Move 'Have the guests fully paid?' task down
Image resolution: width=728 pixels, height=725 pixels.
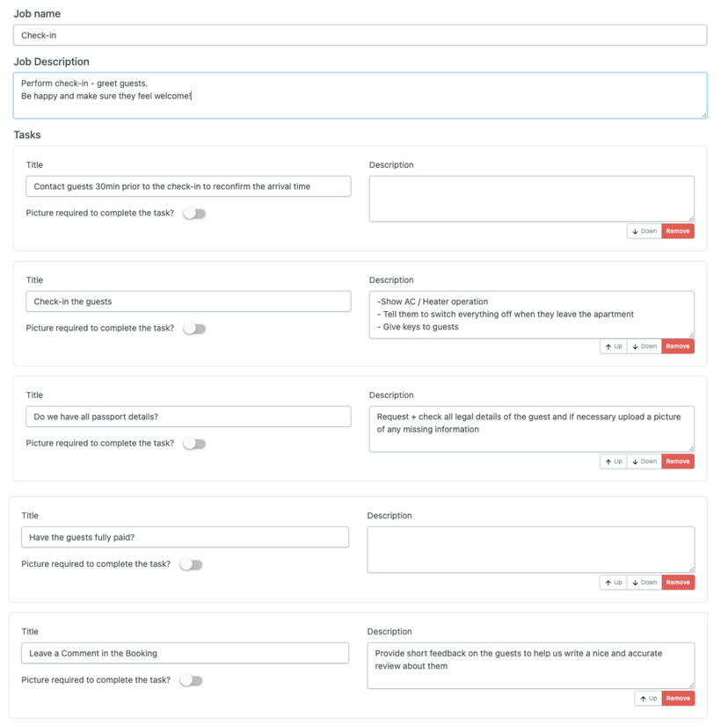(644, 582)
